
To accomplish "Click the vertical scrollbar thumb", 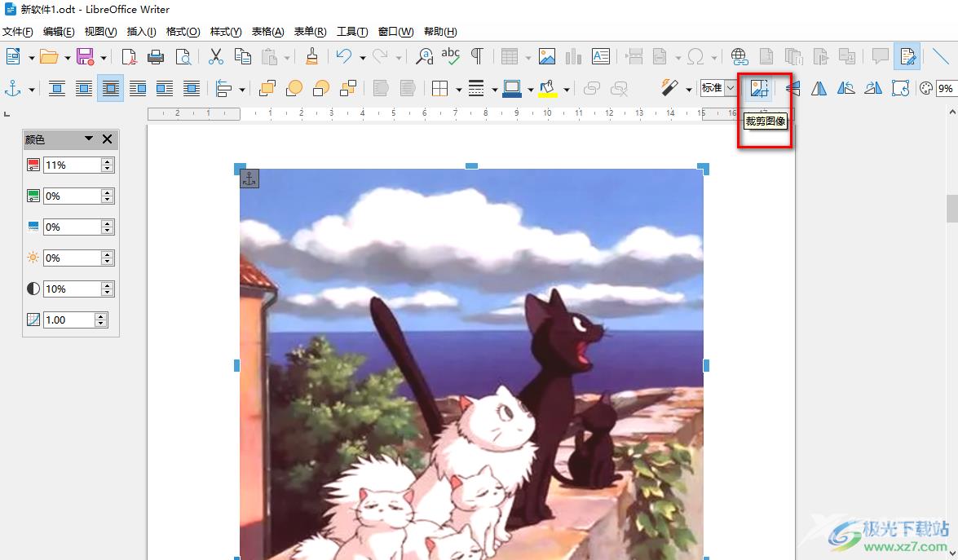I will (x=952, y=209).
